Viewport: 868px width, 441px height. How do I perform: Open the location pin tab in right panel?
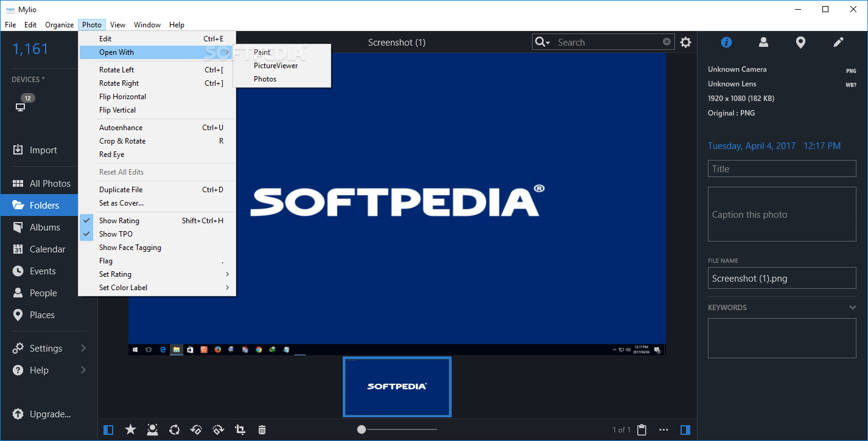pyautogui.click(x=801, y=42)
